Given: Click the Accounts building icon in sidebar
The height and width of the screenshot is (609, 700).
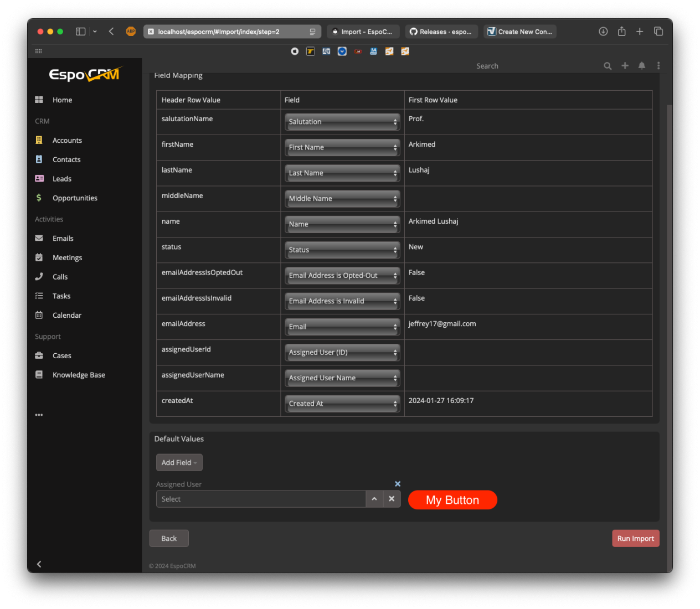Looking at the screenshot, I should pos(39,140).
